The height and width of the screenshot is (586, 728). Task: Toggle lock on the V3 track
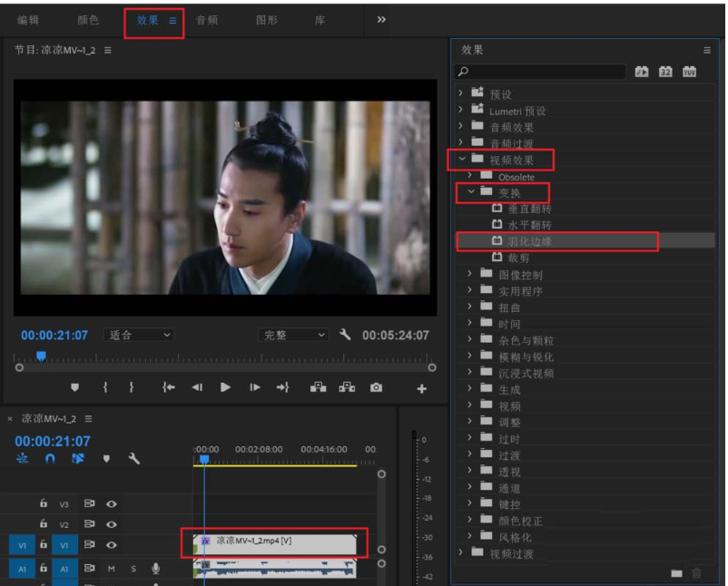pyautogui.click(x=43, y=503)
